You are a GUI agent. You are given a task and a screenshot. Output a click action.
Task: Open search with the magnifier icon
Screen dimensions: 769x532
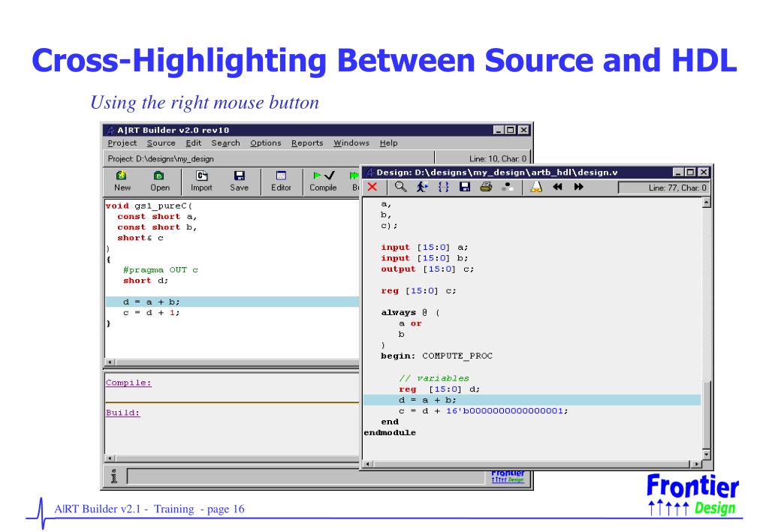click(401, 187)
